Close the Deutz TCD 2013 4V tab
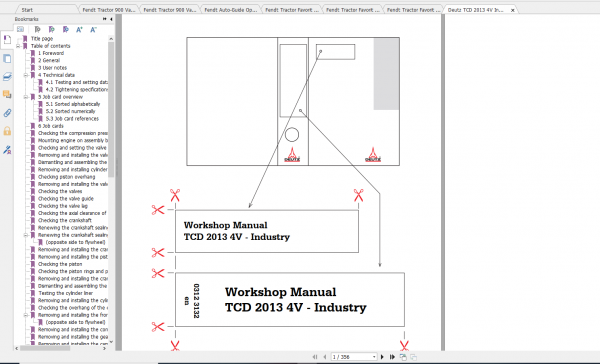Viewport: 600px width, 364px height. click(512, 10)
